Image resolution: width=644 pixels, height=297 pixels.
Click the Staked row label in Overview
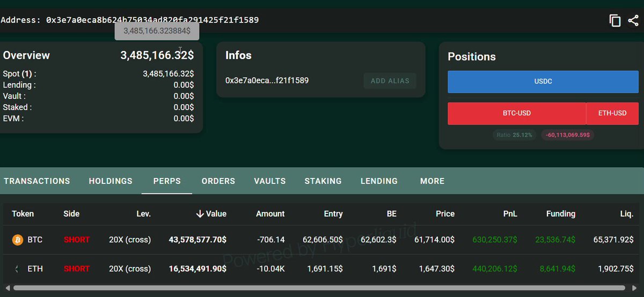[x=17, y=107]
